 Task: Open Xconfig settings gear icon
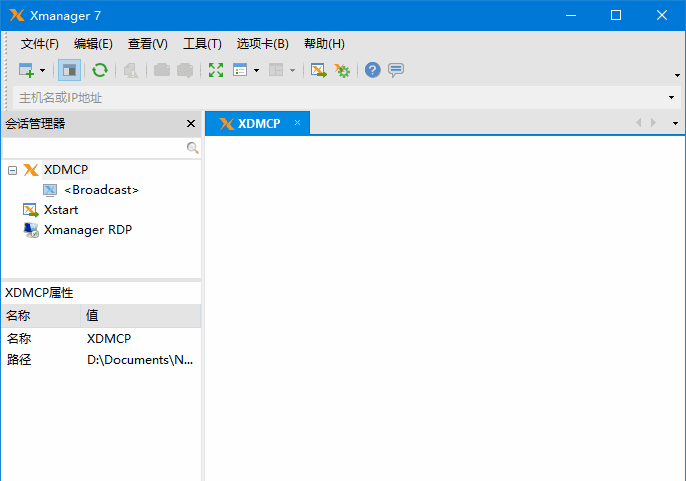342,70
